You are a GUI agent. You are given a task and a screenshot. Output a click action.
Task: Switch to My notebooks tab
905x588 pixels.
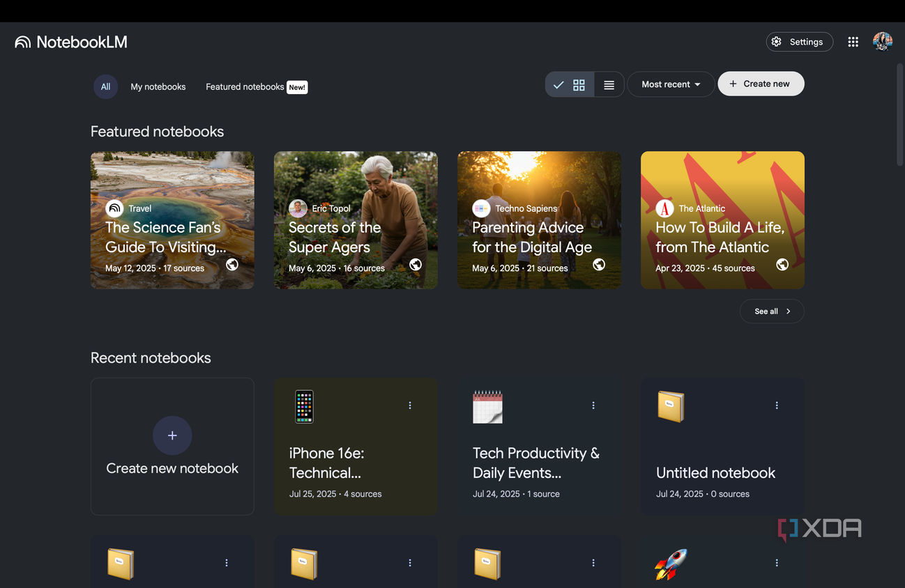(x=158, y=87)
